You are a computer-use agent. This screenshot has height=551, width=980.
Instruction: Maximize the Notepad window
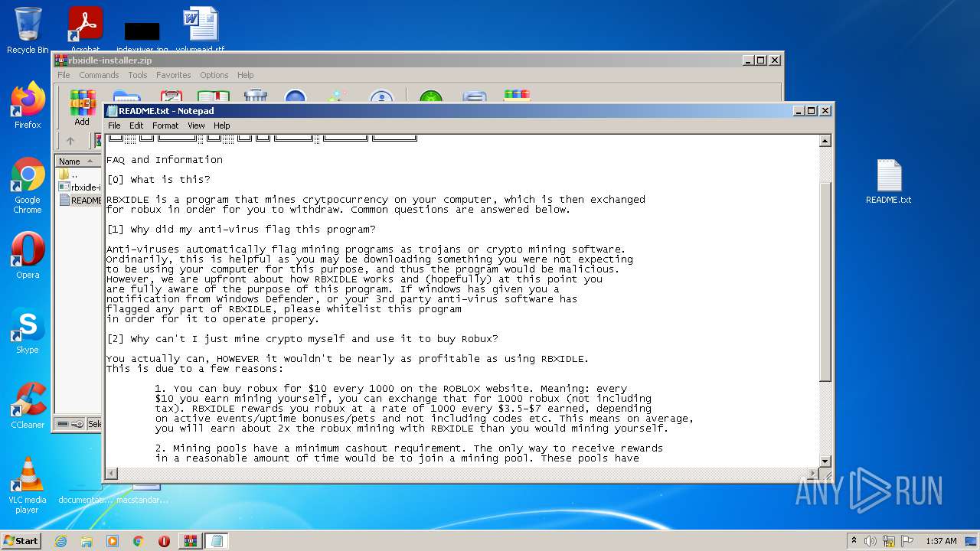(x=812, y=111)
